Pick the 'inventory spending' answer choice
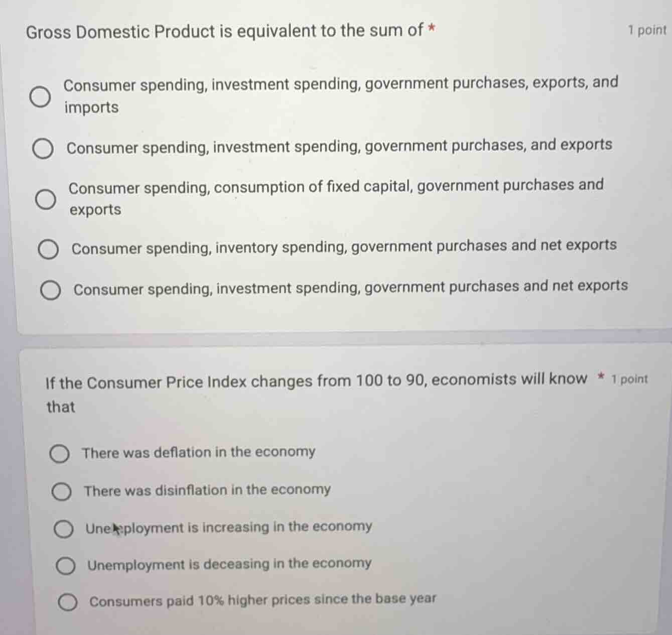 coord(48,248)
